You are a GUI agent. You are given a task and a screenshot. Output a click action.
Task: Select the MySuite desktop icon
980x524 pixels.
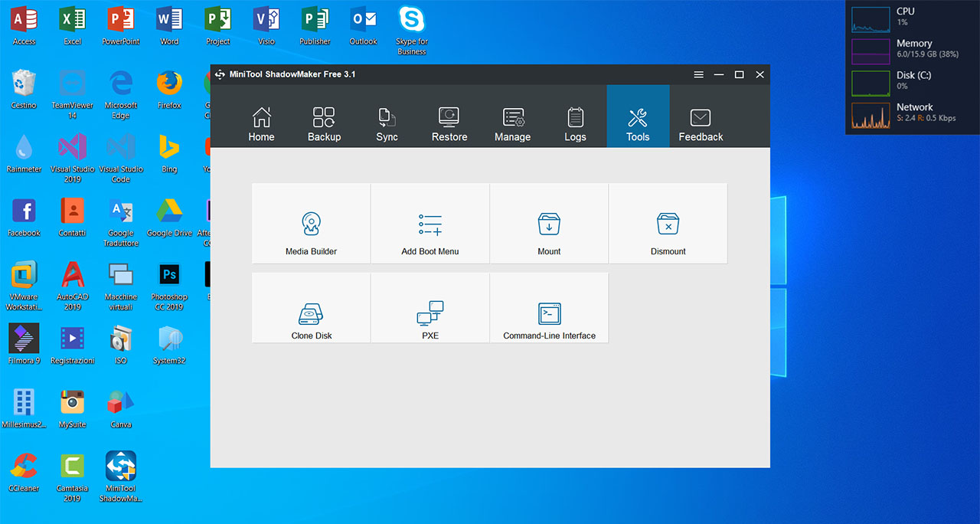pos(73,408)
